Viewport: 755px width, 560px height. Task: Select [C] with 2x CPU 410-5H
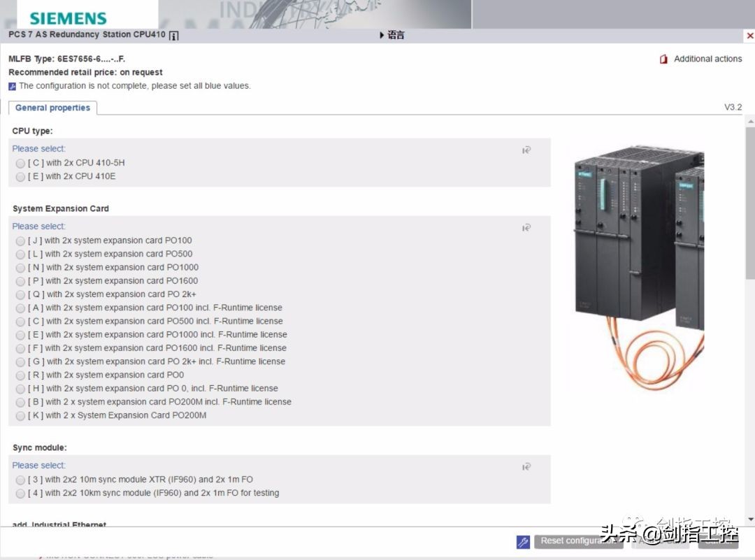pyautogui.click(x=20, y=163)
